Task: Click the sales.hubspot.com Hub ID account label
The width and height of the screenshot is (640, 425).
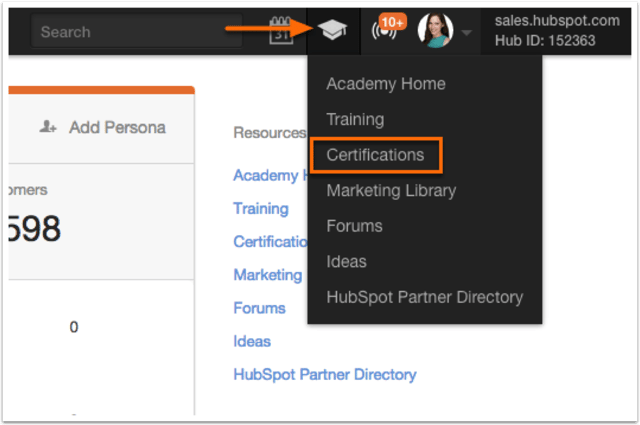Action: (558, 31)
